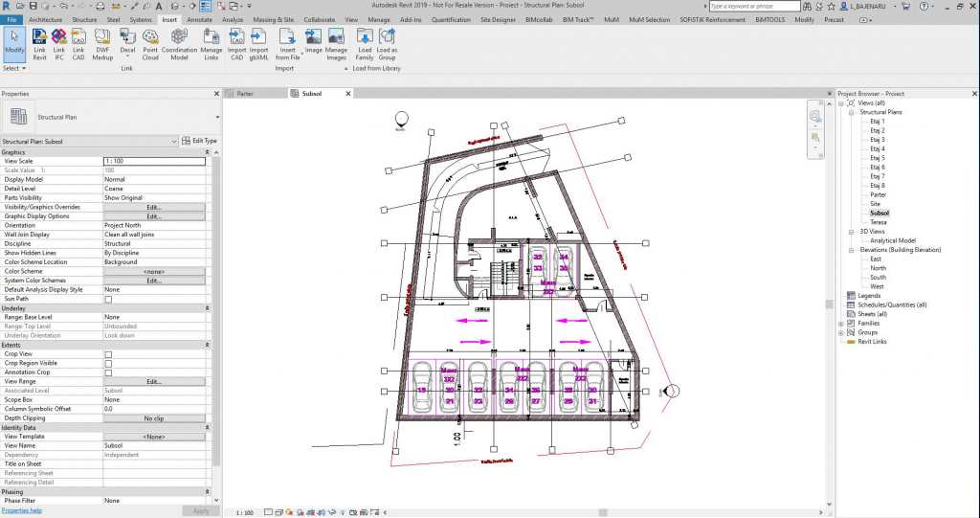Screen dimensions: 980x518
Task: Select the North elevation
Action: [879, 268]
